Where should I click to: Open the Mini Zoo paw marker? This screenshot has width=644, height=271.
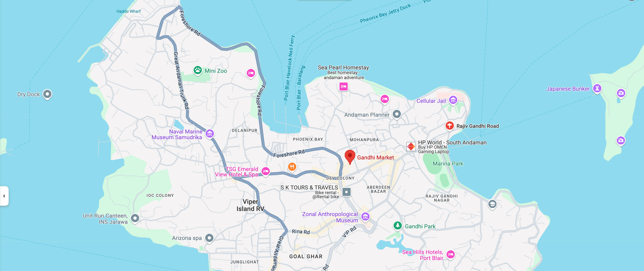[x=197, y=70]
